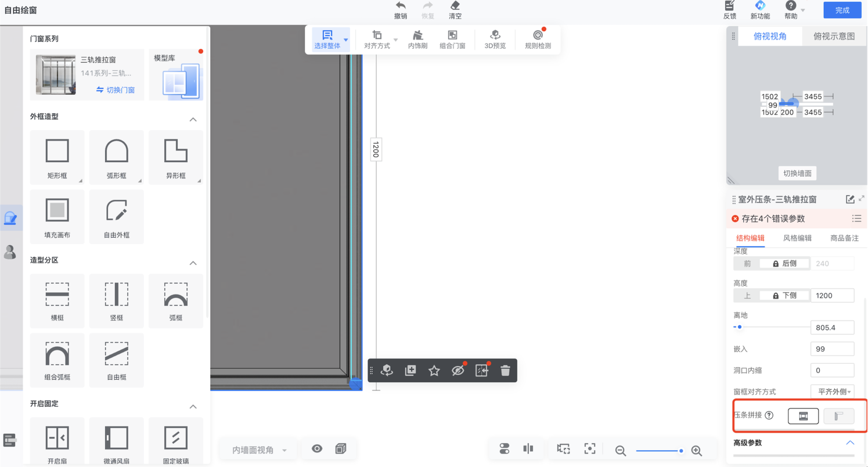Switch to the 结构编辑 tab
The width and height of the screenshot is (868, 467).
pyautogui.click(x=750, y=238)
